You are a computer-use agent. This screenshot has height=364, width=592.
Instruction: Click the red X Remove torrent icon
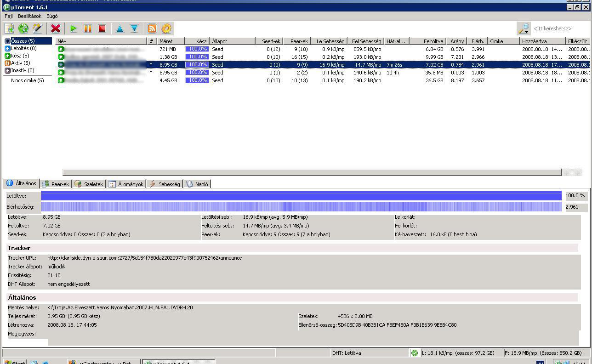(x=56, y=28)
